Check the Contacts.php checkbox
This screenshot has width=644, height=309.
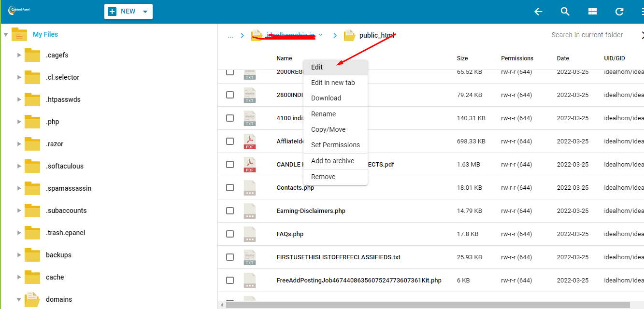230,187
